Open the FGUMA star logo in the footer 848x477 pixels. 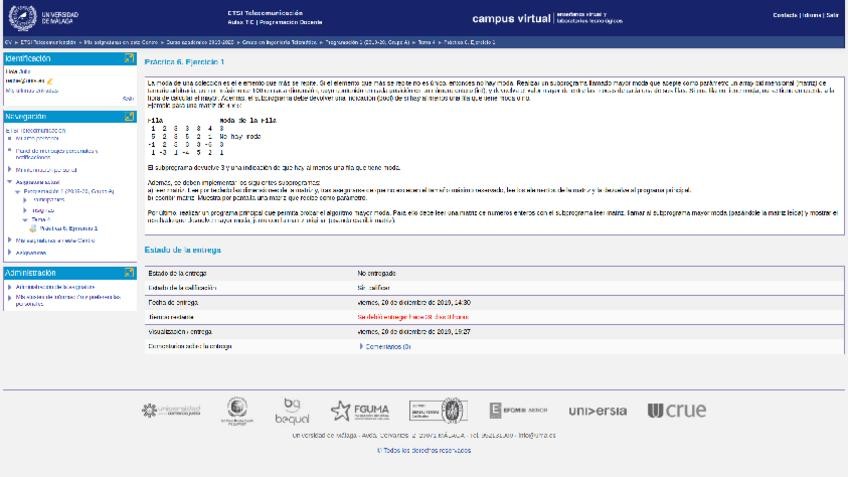pos(360,411)
